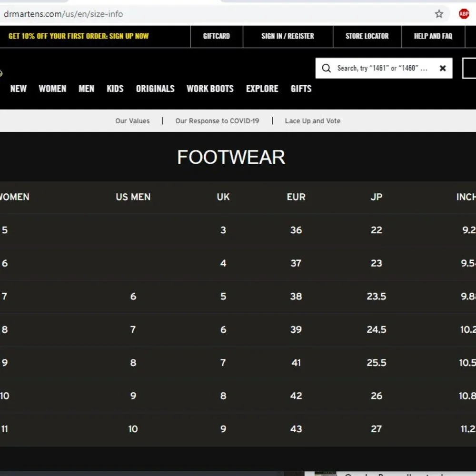Click the browser address bar URL
This screenshot has width=476, height=476.
pos(63,14)
